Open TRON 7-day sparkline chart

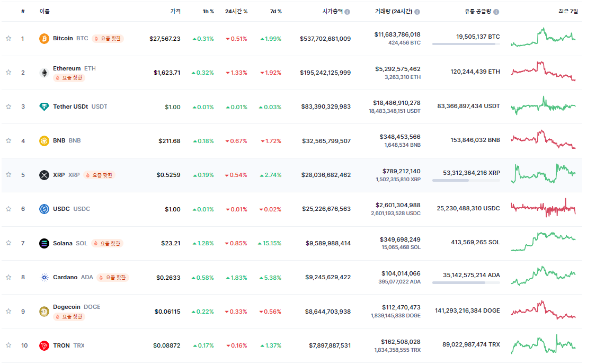(x=543, y=344)
